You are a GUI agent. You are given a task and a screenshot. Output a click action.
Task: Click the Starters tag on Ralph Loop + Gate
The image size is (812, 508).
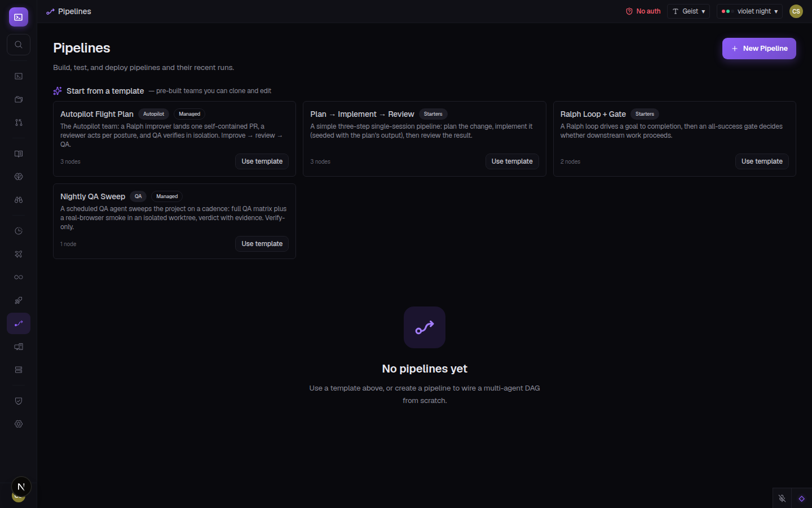(x=645, y=114)
